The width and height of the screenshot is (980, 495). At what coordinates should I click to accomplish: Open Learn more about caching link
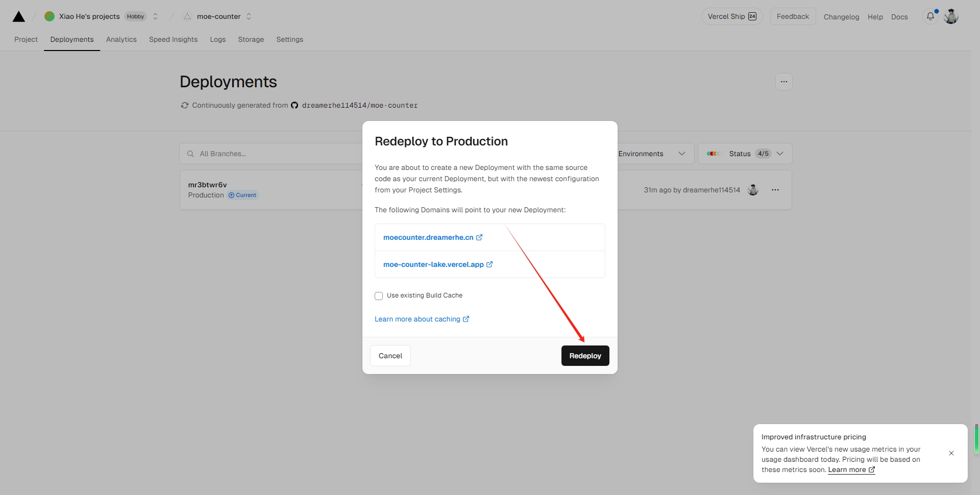pos(418,319)
